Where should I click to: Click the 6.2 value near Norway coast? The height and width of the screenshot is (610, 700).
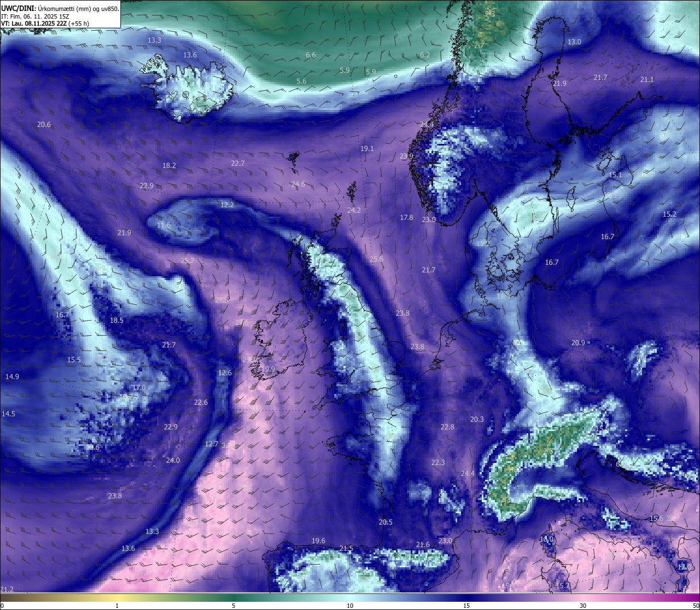point(425,55)
